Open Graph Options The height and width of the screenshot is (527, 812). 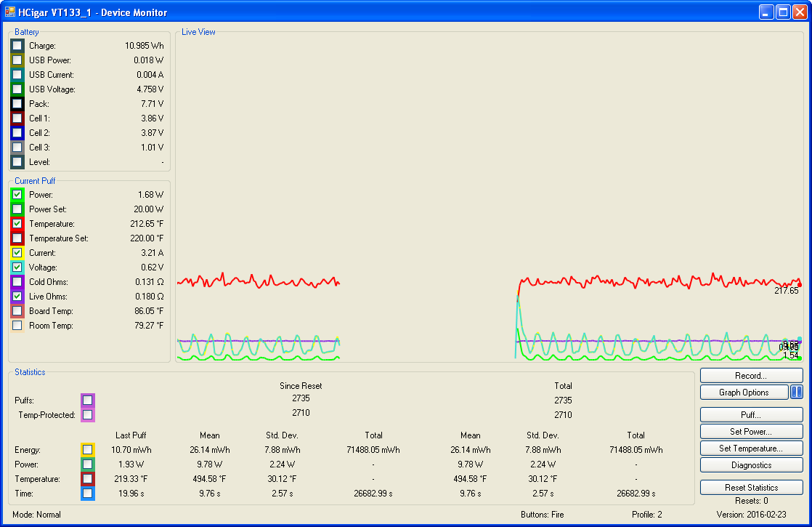744,393
